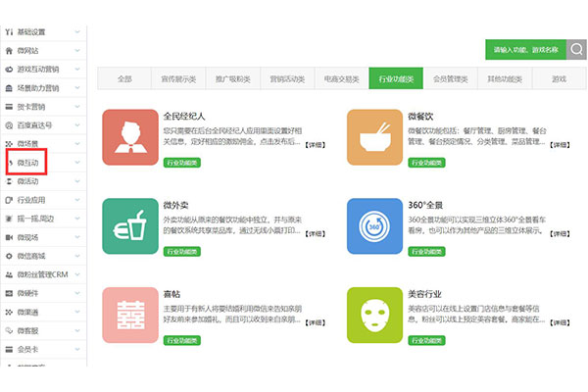Click the 行业应用 sidebar icon
The height and width of the screenshot is (392, 588).
[x=9, y=200]
